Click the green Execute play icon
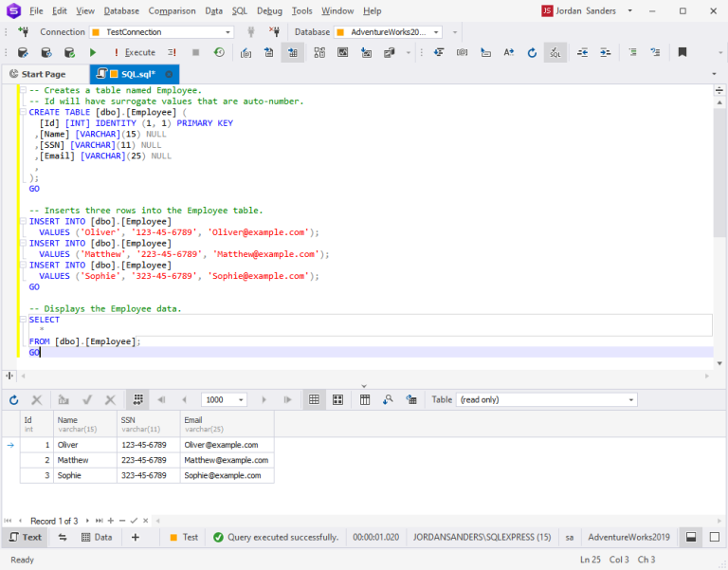The width and height of the screenshot is (728, 570). [x=93, y=52]
